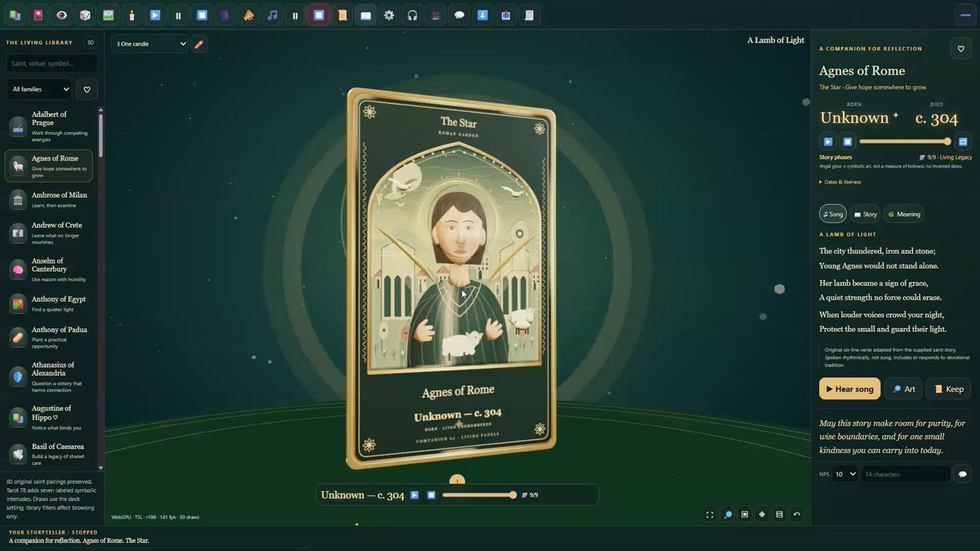Switch to the Story tab
The height and width of the screenshot is (551, 980).
[865, 214]
